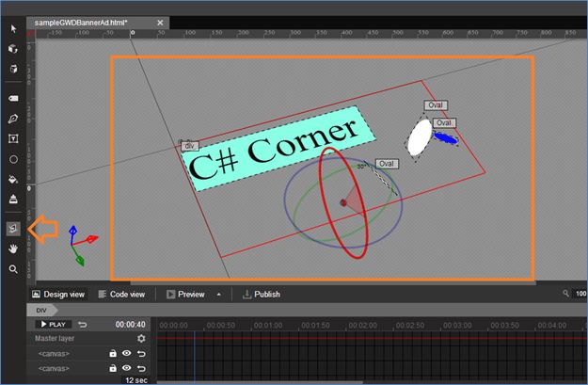
Task: Click the PLAY button in timeline
Action: [x=54, y=324]
